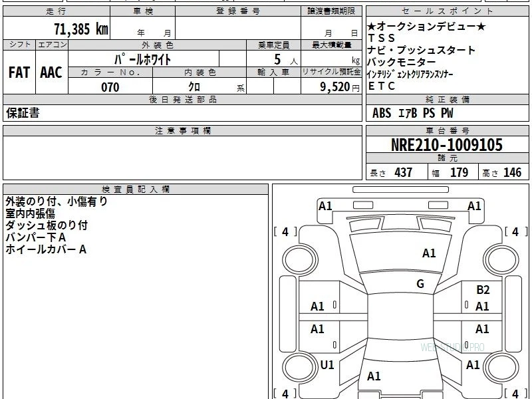532x399 pixels.
Task: Click the 純正装備 header
Action: [447, 100]
